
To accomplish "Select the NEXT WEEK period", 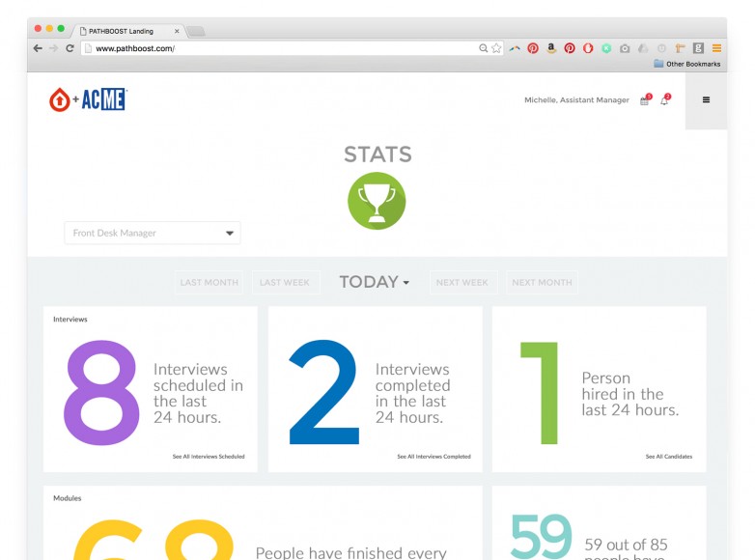I will pos(461,283).
